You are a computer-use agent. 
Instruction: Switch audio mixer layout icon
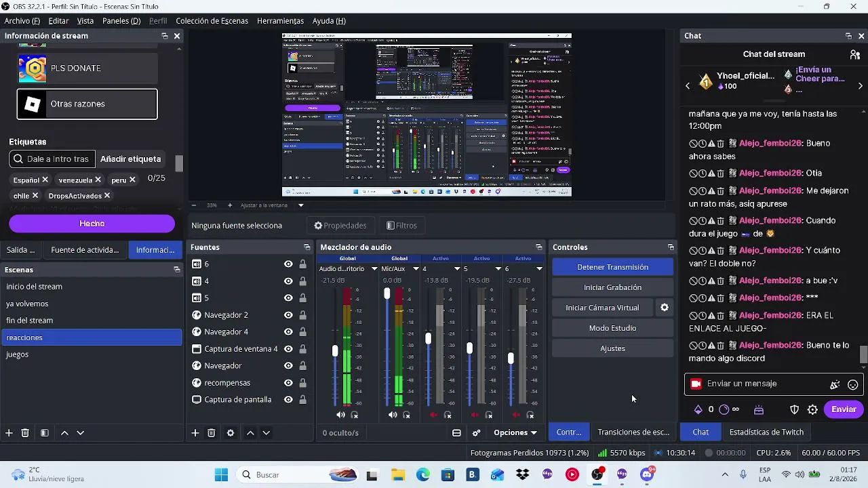click(x=456, y=432)
